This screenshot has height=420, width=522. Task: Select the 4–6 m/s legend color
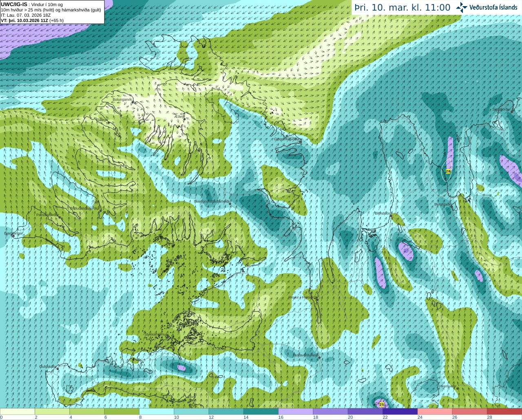tap(87, 411)
